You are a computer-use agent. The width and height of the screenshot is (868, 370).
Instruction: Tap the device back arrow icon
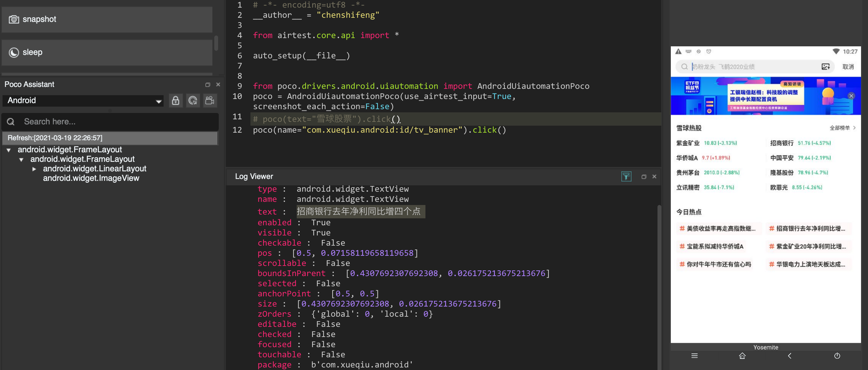click(789, 356)
